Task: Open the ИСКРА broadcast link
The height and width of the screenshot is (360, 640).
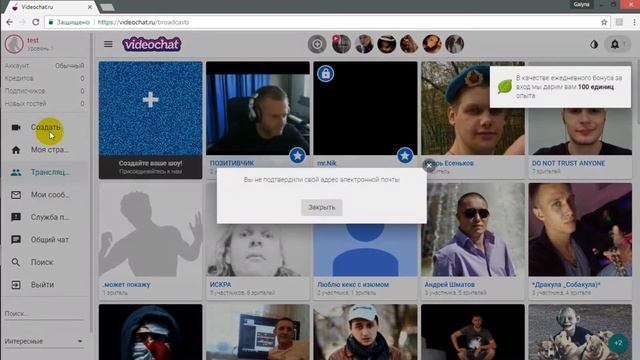Action: coord(220,284)
